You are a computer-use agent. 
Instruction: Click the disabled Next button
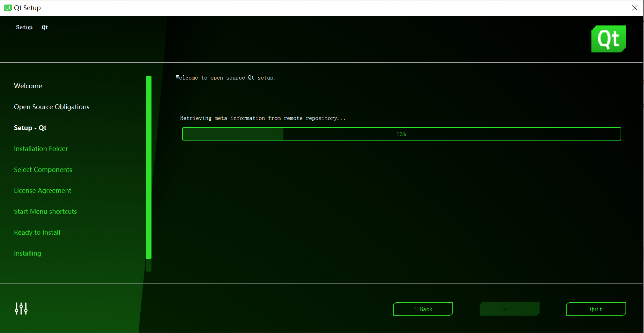[x=510, y=309]
